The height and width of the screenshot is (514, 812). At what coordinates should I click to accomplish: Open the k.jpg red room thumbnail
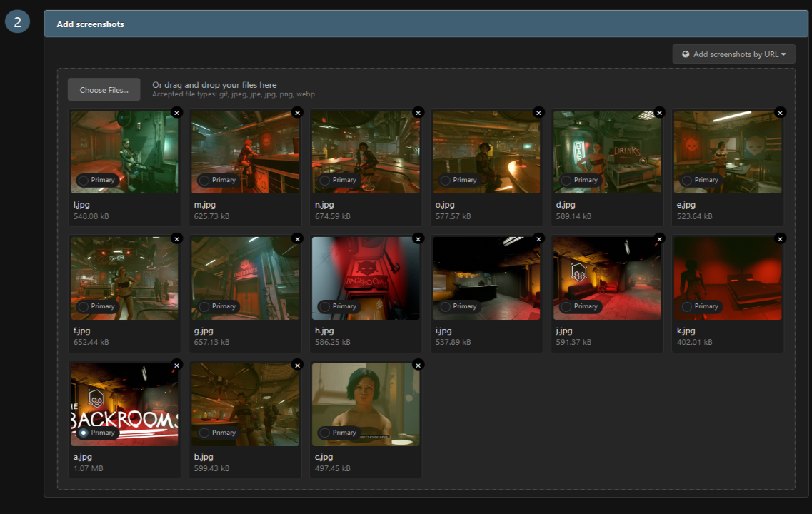click(728, 278)
